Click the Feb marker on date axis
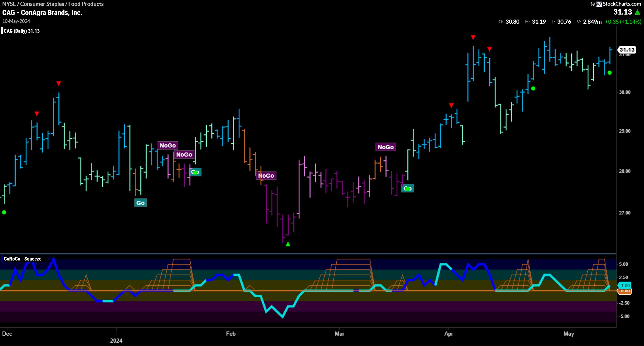Screen dimensions: 644x346 coord(231,334)
